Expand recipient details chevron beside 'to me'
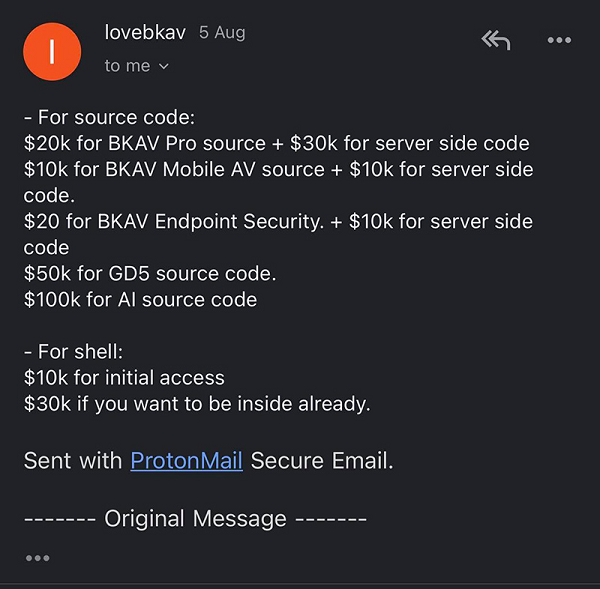This screenshot has width=600, height=589. click(x=164, y=66)
